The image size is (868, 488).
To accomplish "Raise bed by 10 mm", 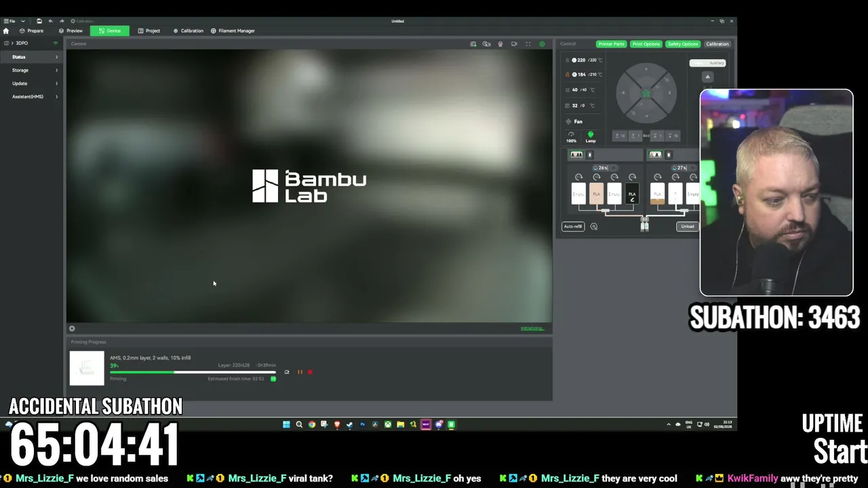I will (619, 136).
